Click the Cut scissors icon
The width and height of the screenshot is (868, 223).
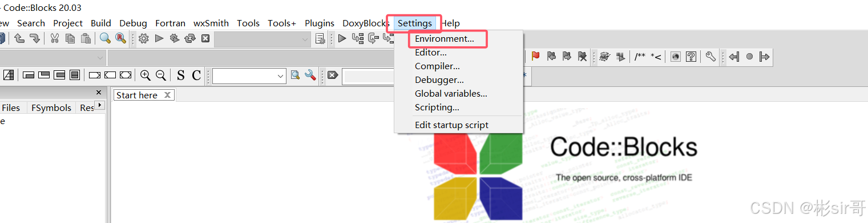pos(55,38)
